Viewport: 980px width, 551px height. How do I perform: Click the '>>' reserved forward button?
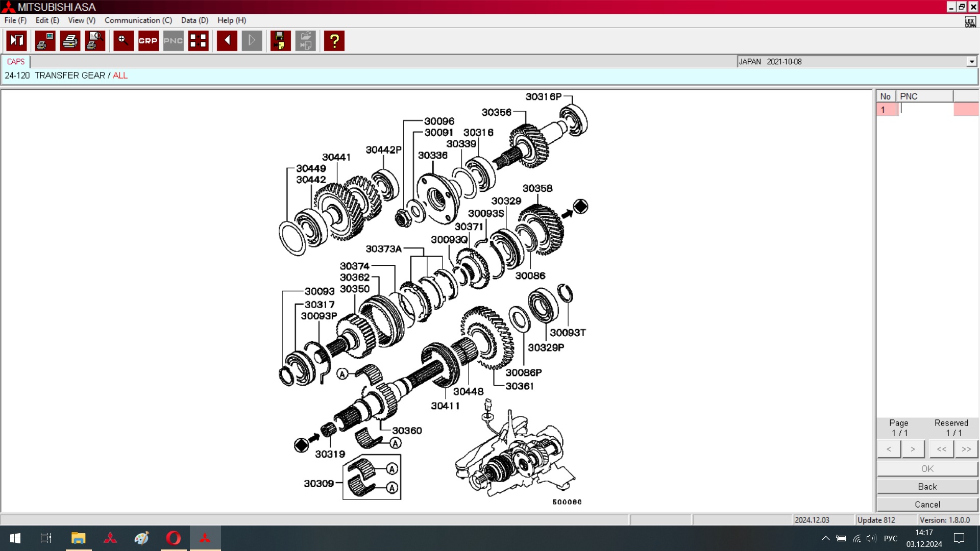click(966, 449)
